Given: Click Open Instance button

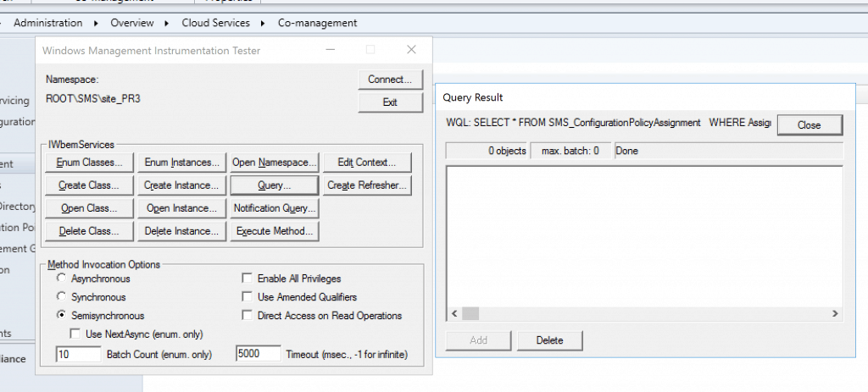Looking at the screenshot, I should (182, 208).
